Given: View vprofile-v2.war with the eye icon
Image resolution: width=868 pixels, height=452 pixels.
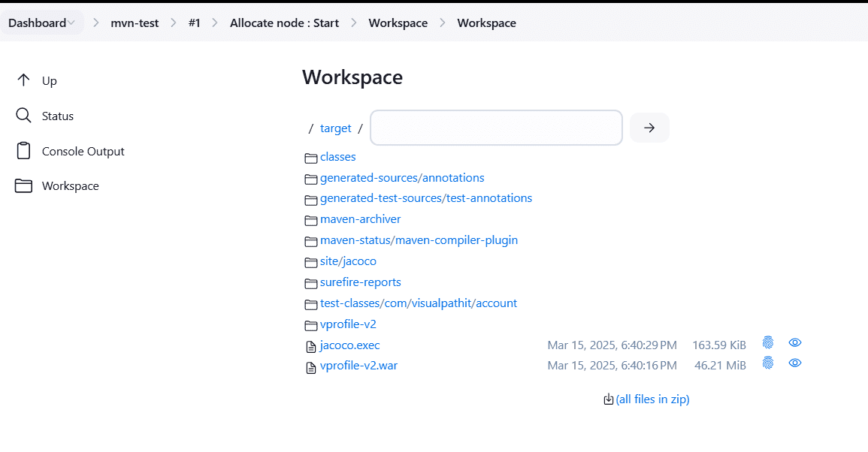Looking at the screenshot, I should pyautogui.click(x=794, y=363).
